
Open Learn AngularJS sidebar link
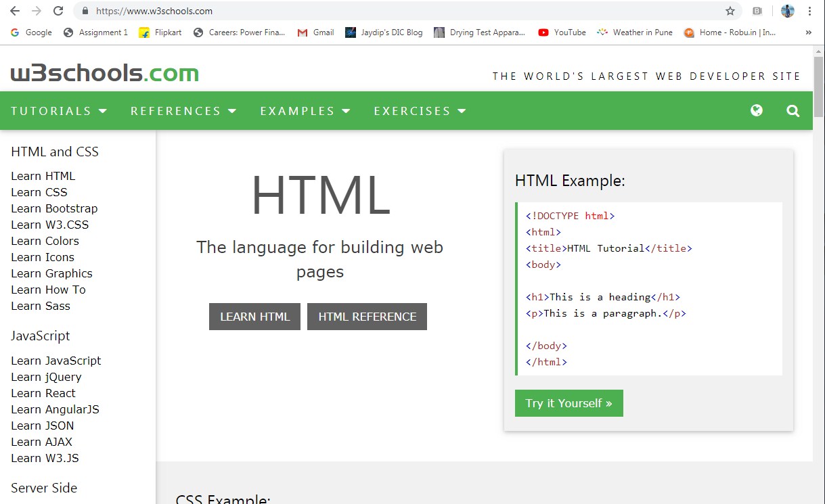pos(55,409)
